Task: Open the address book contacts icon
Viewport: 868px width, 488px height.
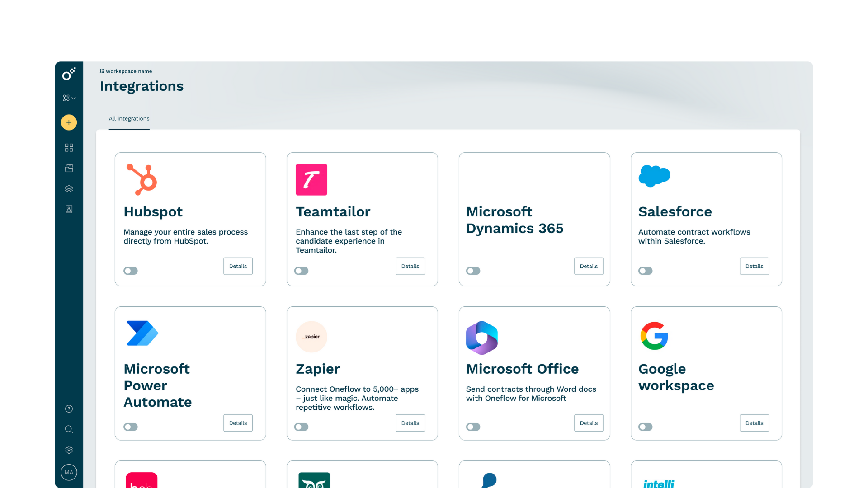Action: (x=69, y=209)
